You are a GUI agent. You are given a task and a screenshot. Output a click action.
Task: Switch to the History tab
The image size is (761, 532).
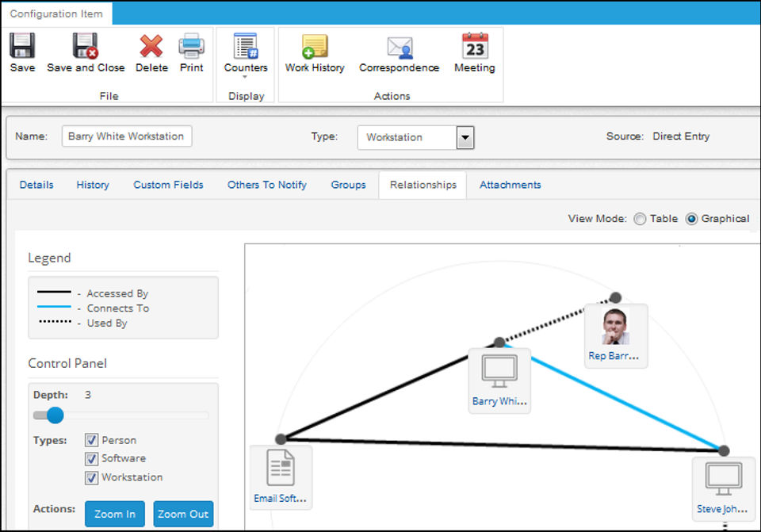93,185
